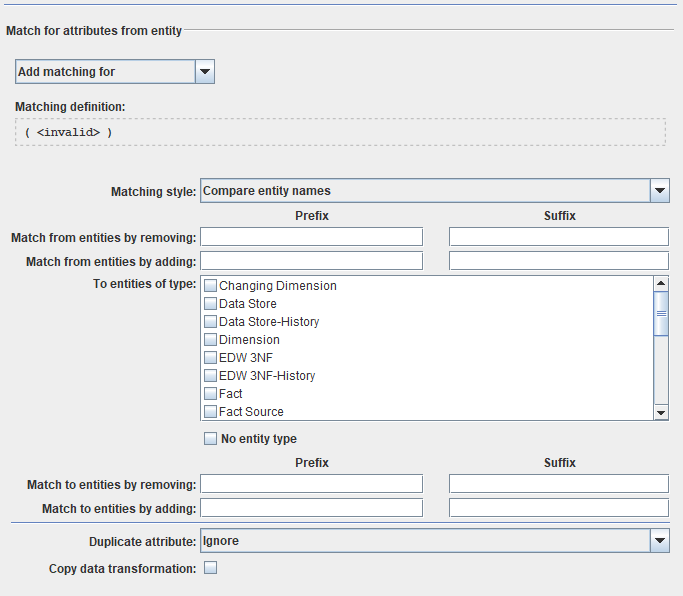683x596 pixels.
Task: Open the Add matching for dropdown
Action: click(x=204, y=71)
